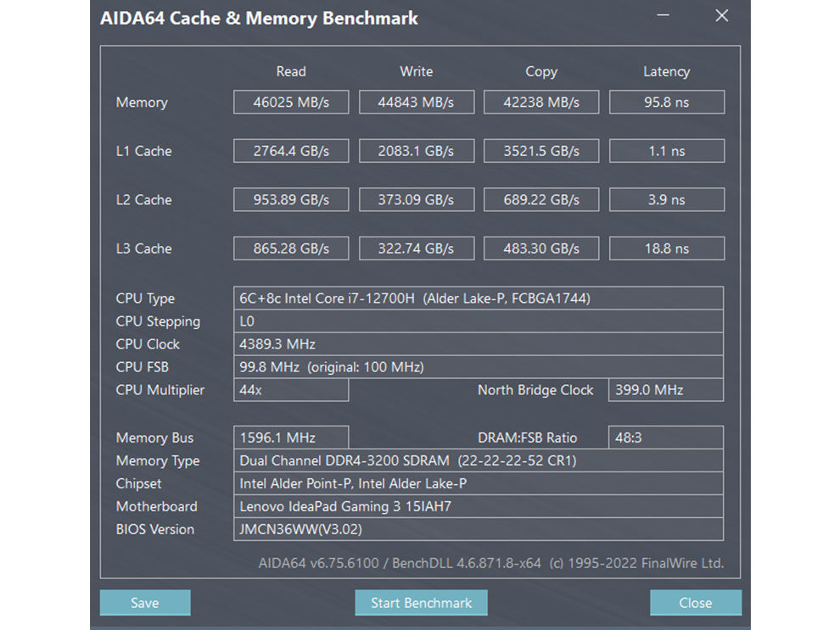
Task: Click Chipset field Intel Alder Point-P
Action: pyautogui.click(x=479, y=483)
